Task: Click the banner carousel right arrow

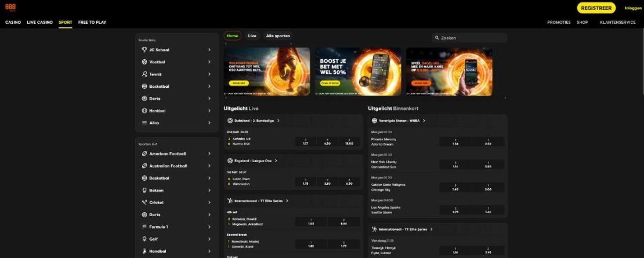Action: tap(505, 98)
